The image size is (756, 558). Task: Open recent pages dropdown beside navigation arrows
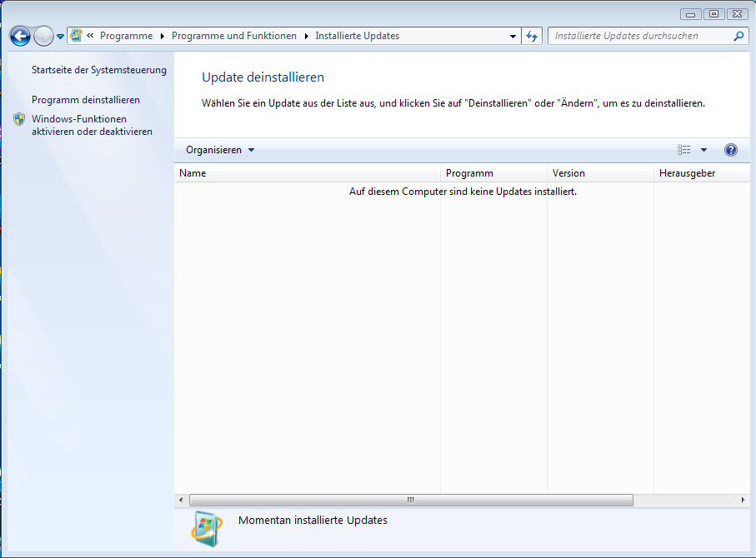[60, 37]
